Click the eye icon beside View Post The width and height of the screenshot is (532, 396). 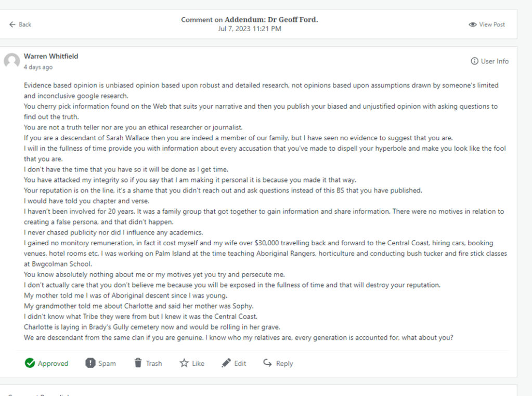tap(473, 24)
